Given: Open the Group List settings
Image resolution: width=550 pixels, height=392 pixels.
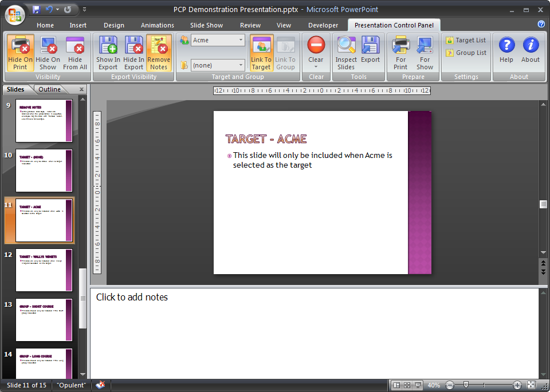Looking at the screenshot, I should (466, 53).
